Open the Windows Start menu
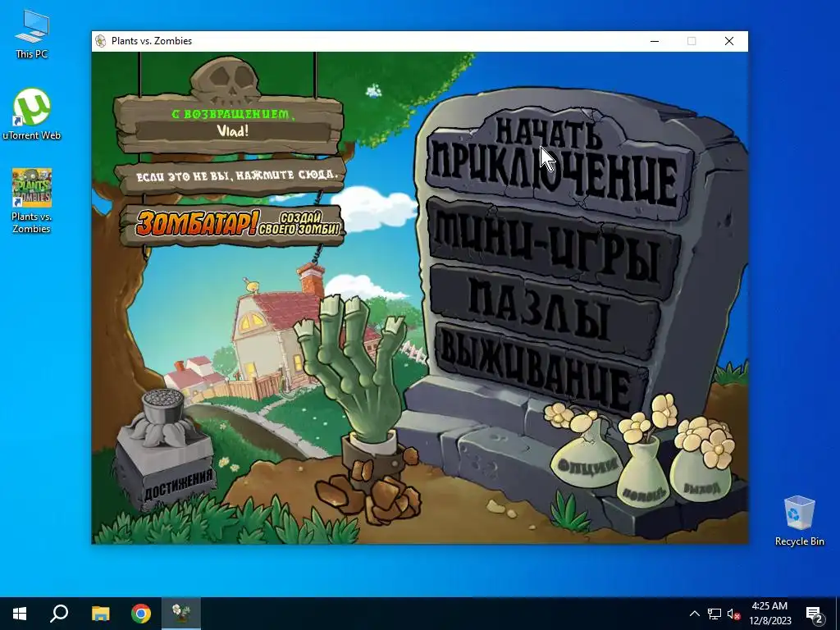Screen dimensions: 840x630 click(x=20, y=614)
